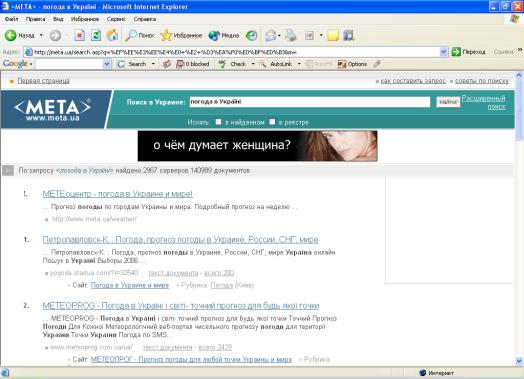Toggle the 'в реестре' checkbox
This screenshot has height=379, width=524.
pyautogui.click(x=272, y=122)
